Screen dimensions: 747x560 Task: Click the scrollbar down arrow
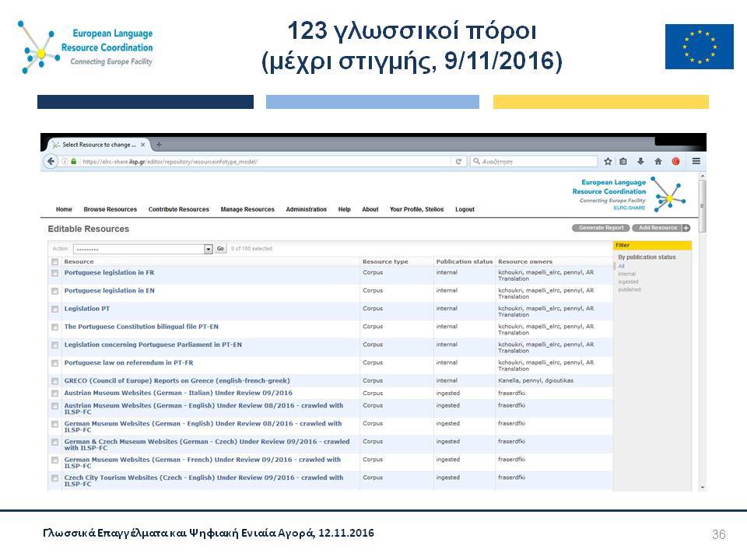click(x=702, y=488)
